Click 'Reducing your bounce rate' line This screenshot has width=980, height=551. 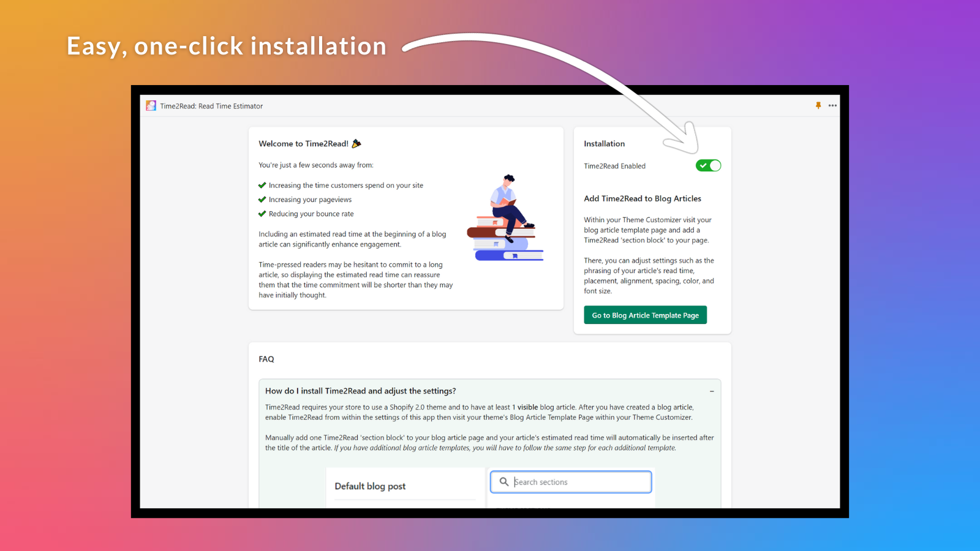point(311,214)
